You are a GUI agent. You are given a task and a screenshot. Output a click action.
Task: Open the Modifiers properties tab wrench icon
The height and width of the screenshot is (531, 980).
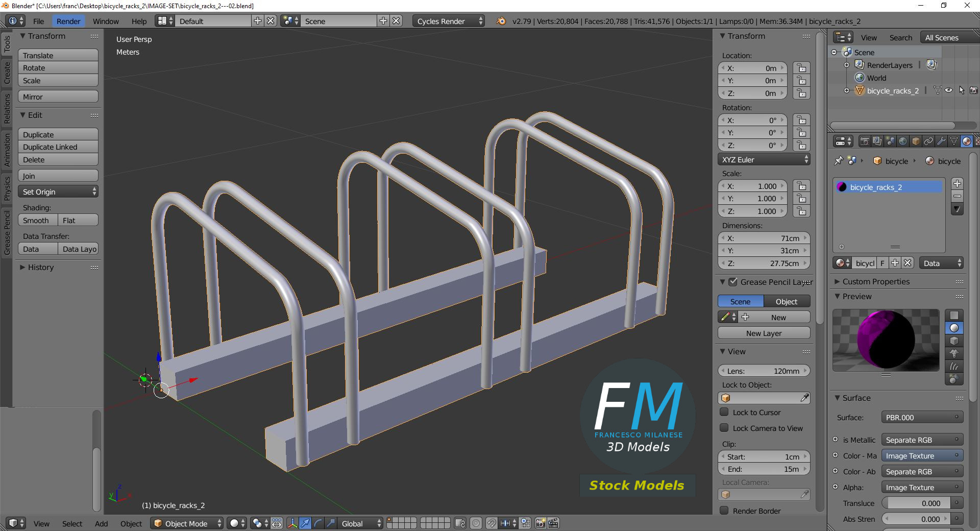[x=941, y=141]
